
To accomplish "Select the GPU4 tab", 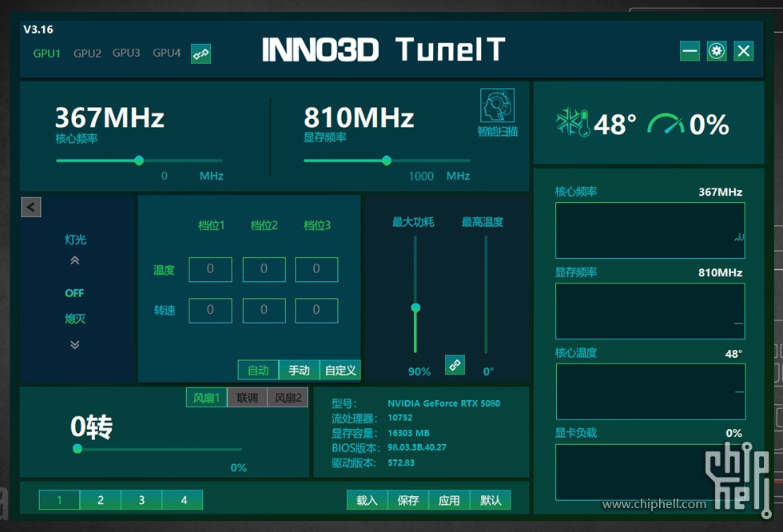I will coord(167,53).
